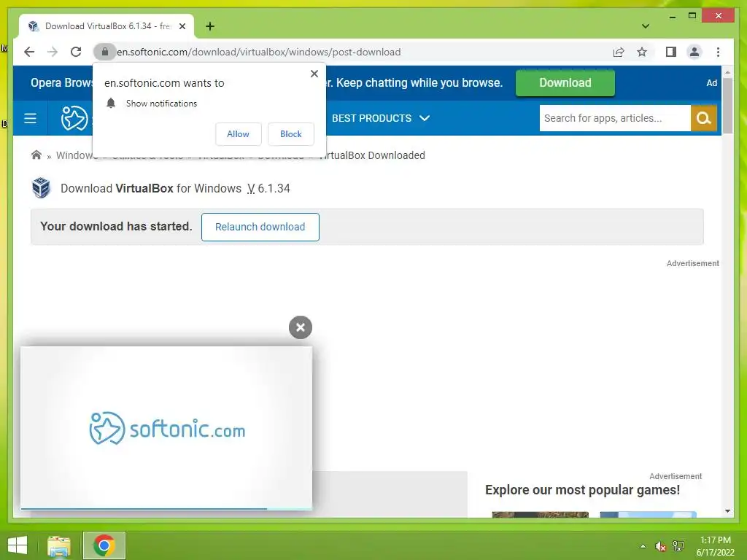Click the muted volume tray icon
747x560 pixels.
tap(660, 546)
